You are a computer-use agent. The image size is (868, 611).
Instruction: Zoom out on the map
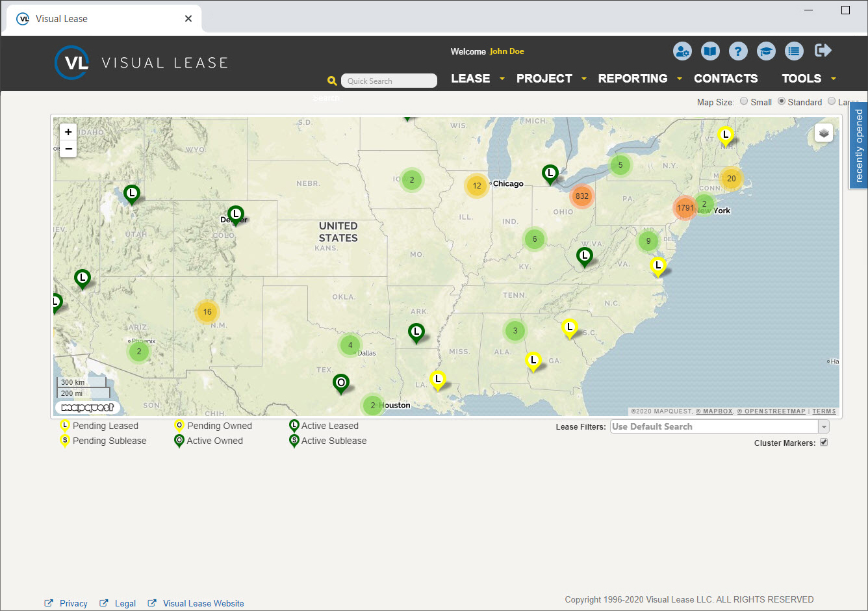click(x=68, y=149)
